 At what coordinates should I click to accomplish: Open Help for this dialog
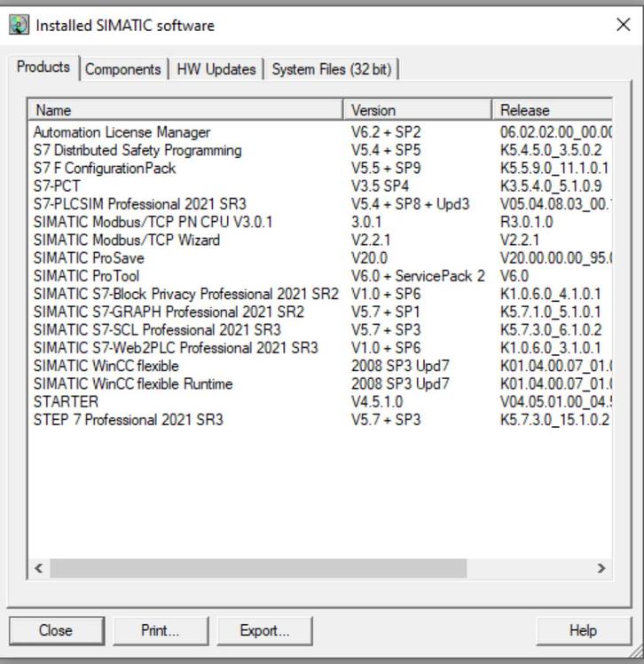(583, 630)
